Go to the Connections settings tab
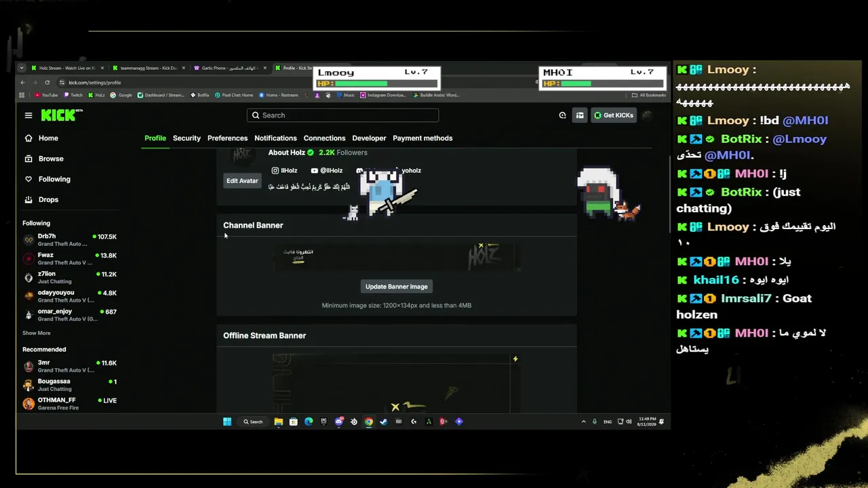868x488 pixels. point(324,138)
